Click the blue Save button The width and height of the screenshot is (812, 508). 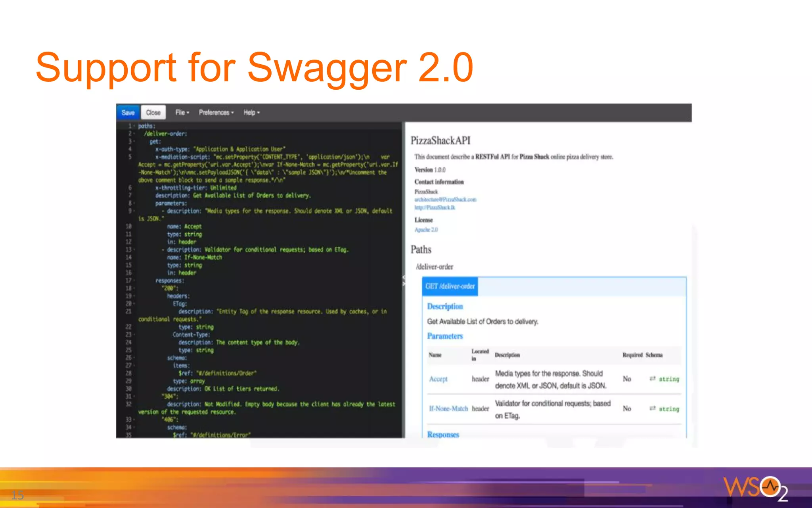[x=128, y=113]
